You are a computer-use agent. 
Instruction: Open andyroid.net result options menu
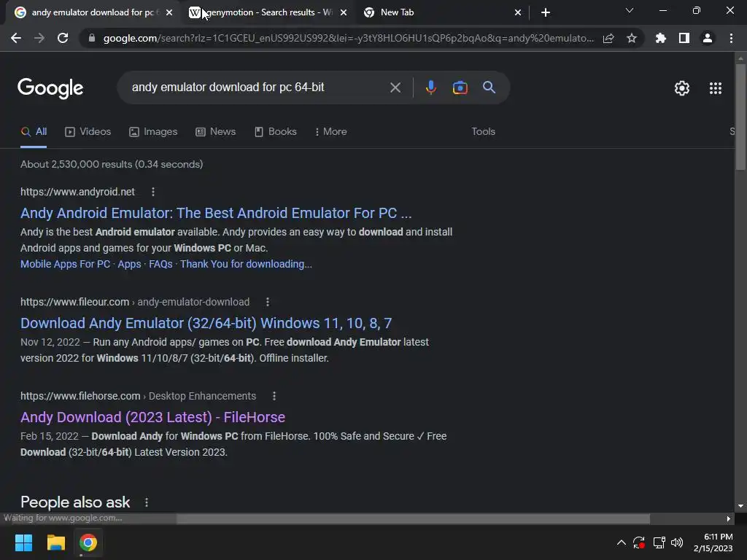pos(153,192)
